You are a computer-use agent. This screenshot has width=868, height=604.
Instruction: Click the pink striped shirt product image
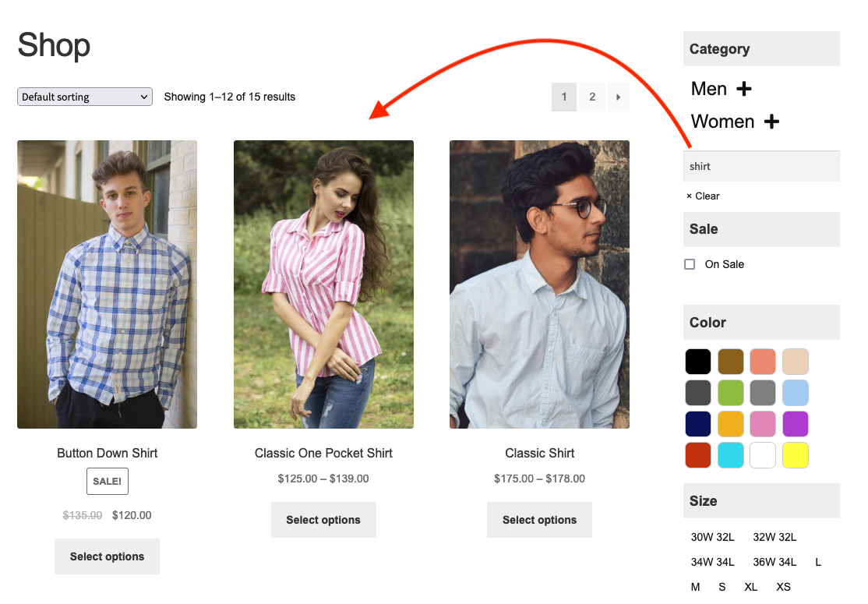(323, 284)
